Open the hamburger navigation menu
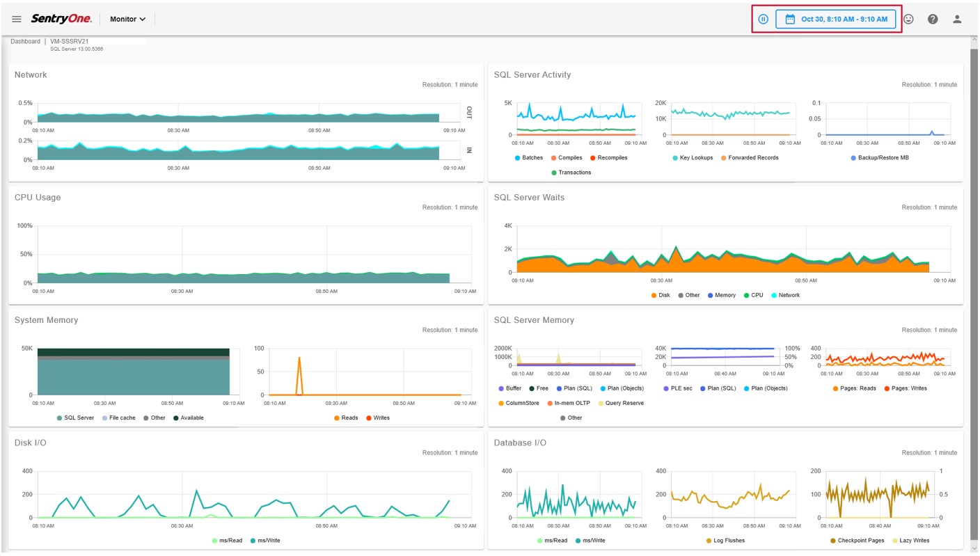This screenshot has height=556, width=980. click(x=17, y=19)
